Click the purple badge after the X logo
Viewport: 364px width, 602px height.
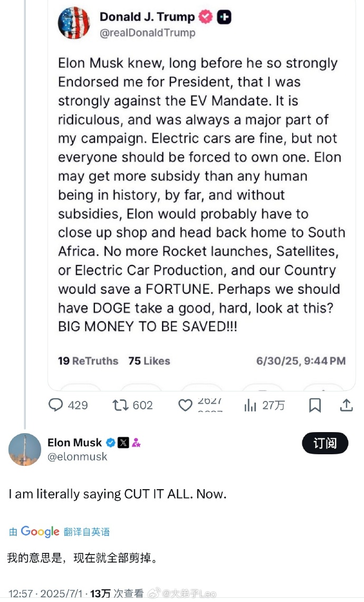pos(136,442)
